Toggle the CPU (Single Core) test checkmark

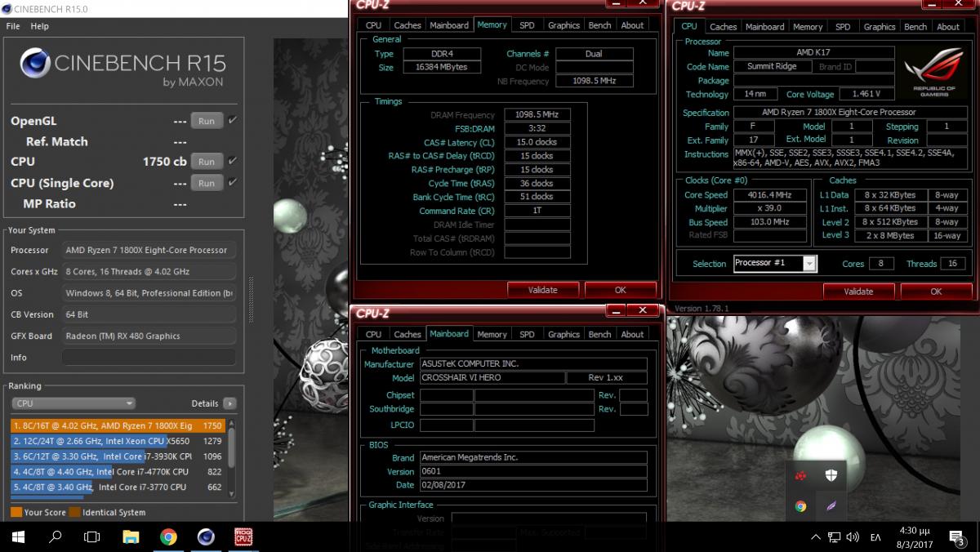point(232,183)
